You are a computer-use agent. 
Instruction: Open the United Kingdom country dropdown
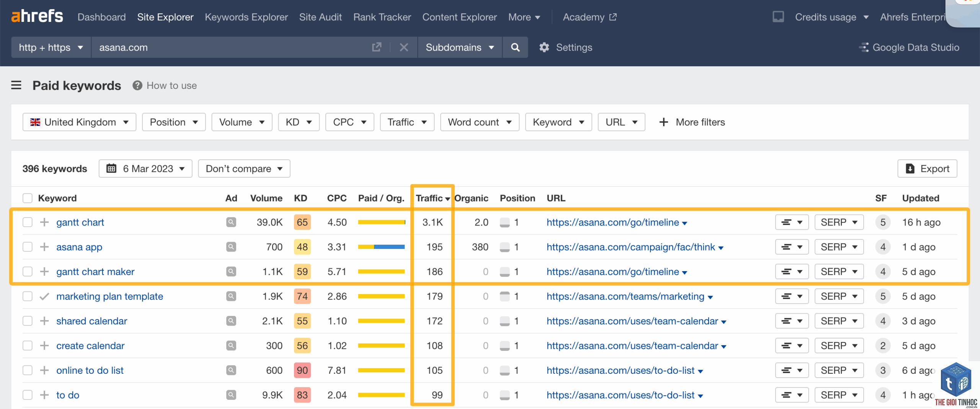[x=79, y=122]
